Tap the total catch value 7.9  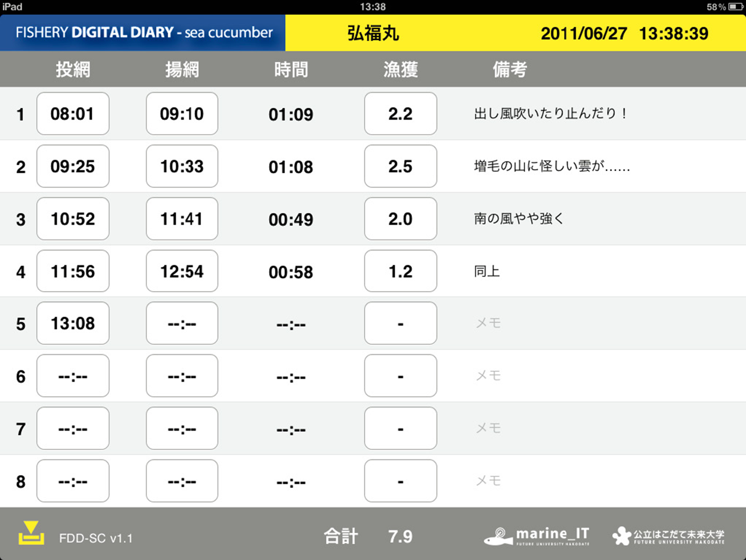coord(400,537)
